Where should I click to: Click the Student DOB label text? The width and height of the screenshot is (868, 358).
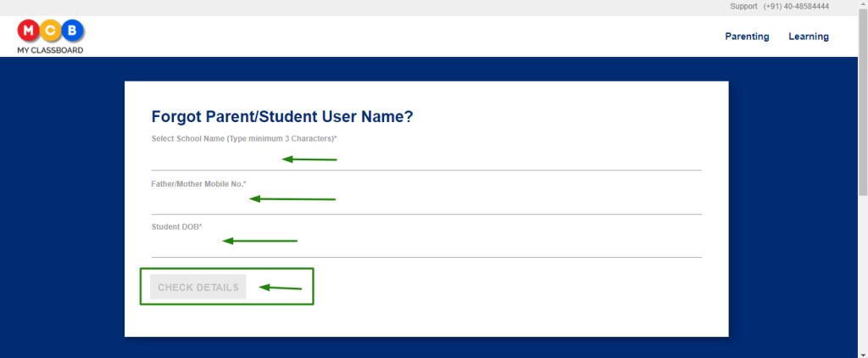176,227
